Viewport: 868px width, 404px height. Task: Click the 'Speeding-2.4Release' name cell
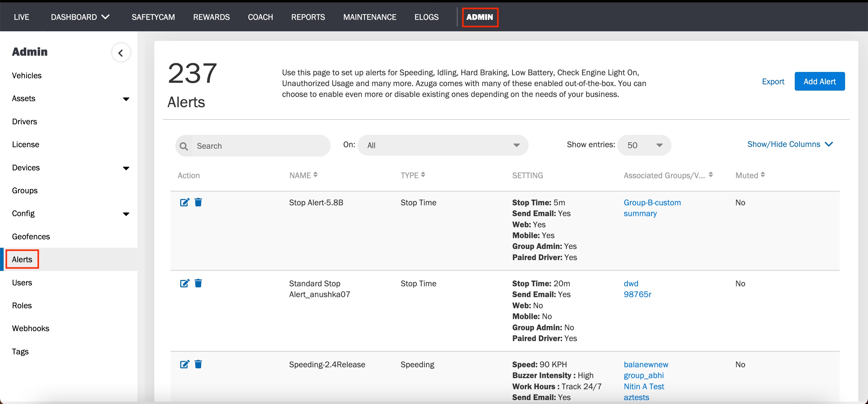click(327, 364)
